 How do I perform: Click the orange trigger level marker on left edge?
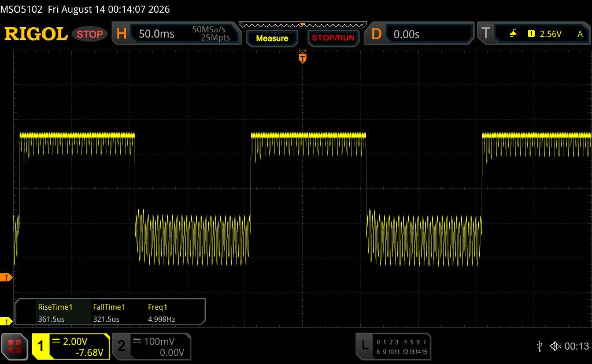point(6,277)
